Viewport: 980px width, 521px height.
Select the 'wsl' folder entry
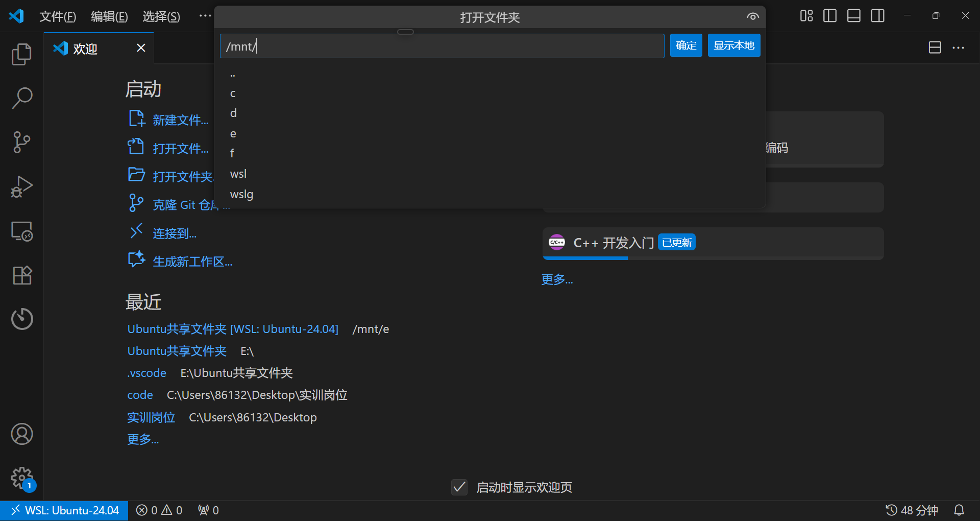(x=489, y=174)
